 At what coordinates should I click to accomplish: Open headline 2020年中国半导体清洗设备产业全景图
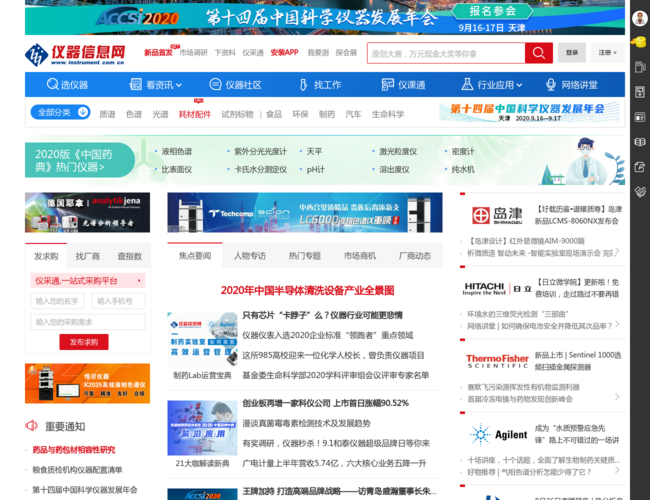[x=307, y=290]
